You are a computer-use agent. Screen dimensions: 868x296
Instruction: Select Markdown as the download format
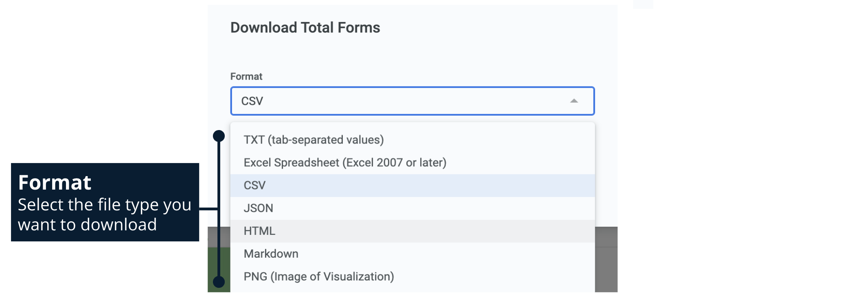coord(271,254)
